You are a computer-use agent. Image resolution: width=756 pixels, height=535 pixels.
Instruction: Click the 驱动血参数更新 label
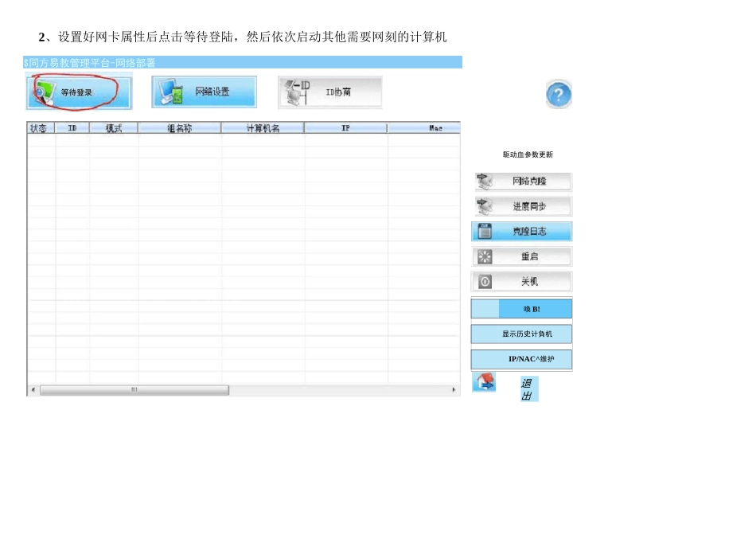pos(528,154)
